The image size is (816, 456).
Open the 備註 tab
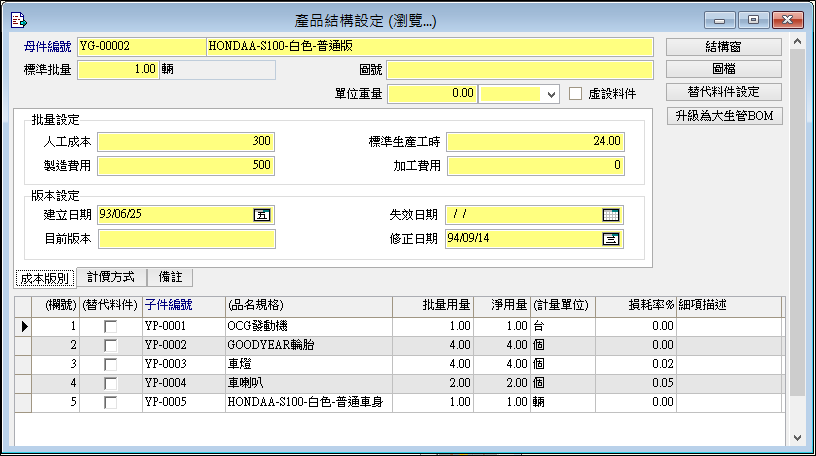170,277
